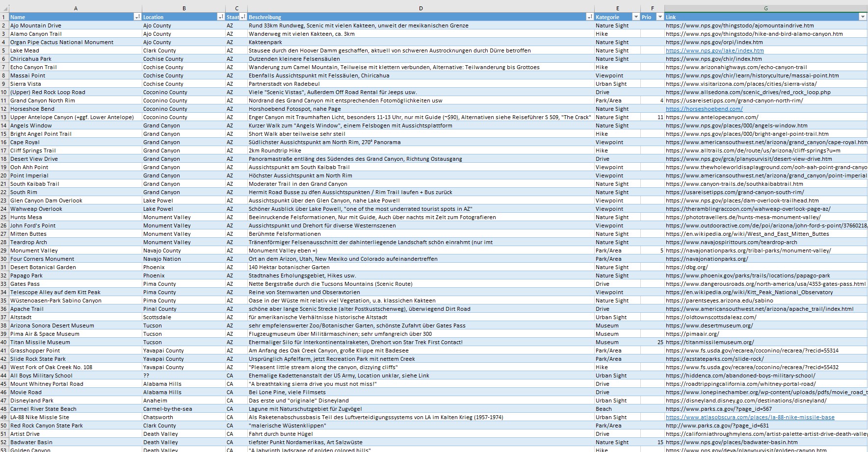The image size is (868, 452).
Task: Select the ?? location cell
Action: click(x=184, y=376)
